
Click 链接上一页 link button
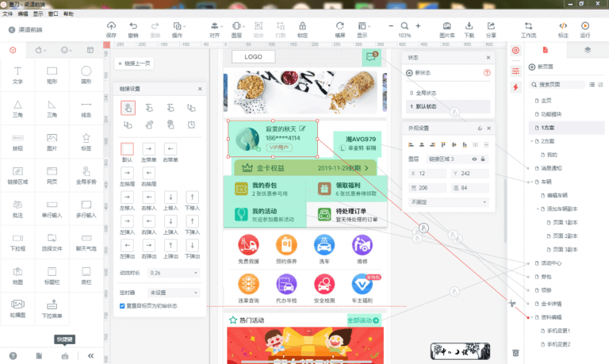(134, 63)
